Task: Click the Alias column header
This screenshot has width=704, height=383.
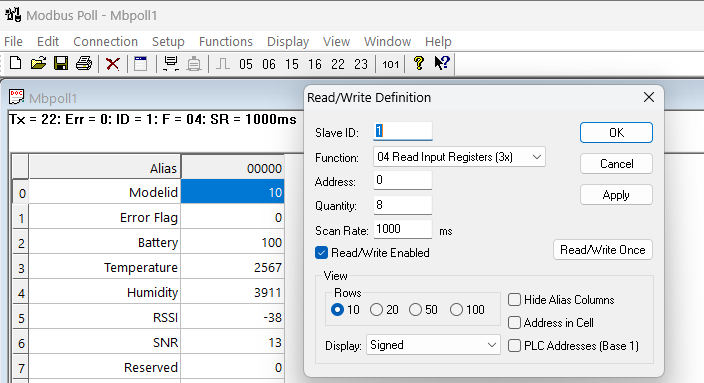Action: click(x=105, y=167)
